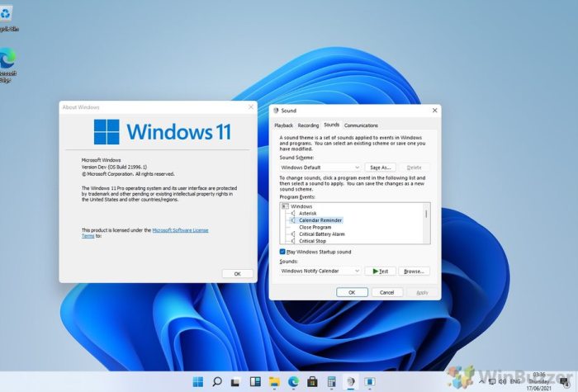This screenshot has width=578, height=392.
Task: Expand the Sound Scheme dropdown
Action: [357, 167]
